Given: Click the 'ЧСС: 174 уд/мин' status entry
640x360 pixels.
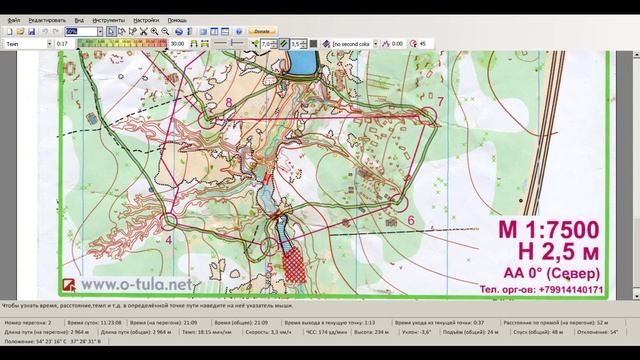Looking at the screenshot, I should click(327, 332).
